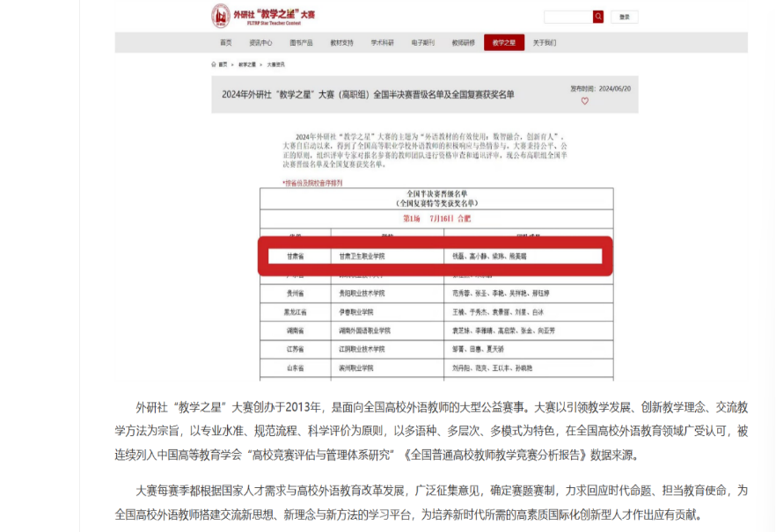Open the 学术科研 navigation item
The width and height of the screenshot is (776, 532).
(382, 43)
